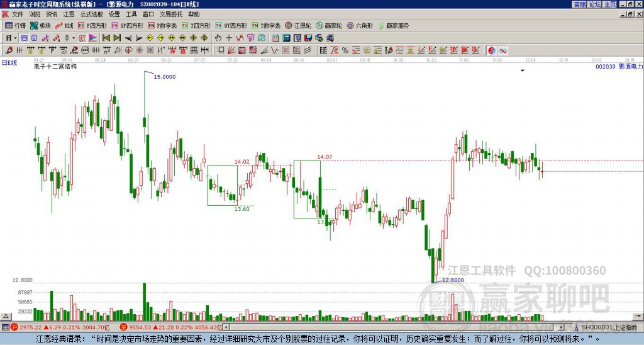Select the gold 金 circle icon
Viewport: 644px width, 345px height.
(367, 50)
